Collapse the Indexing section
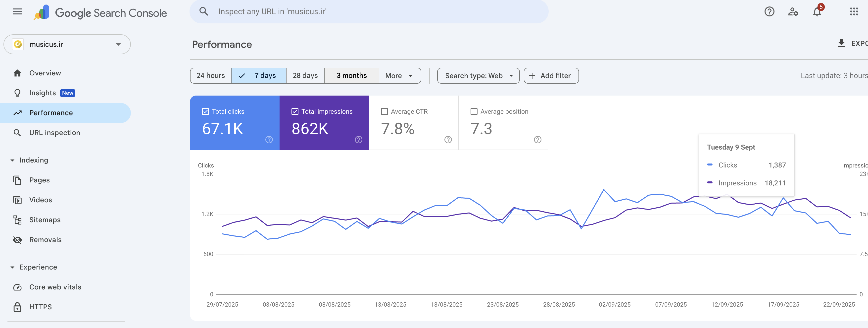Viewport: 868px width, 328px height. click(12, 160)
